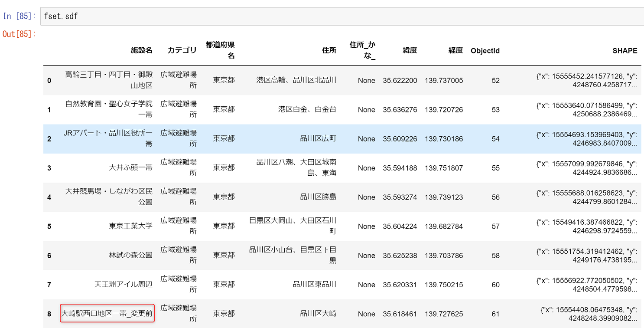This screenshot has height=328, width=644.
Task: Click the 経度 column header
Action: point(455,50)
